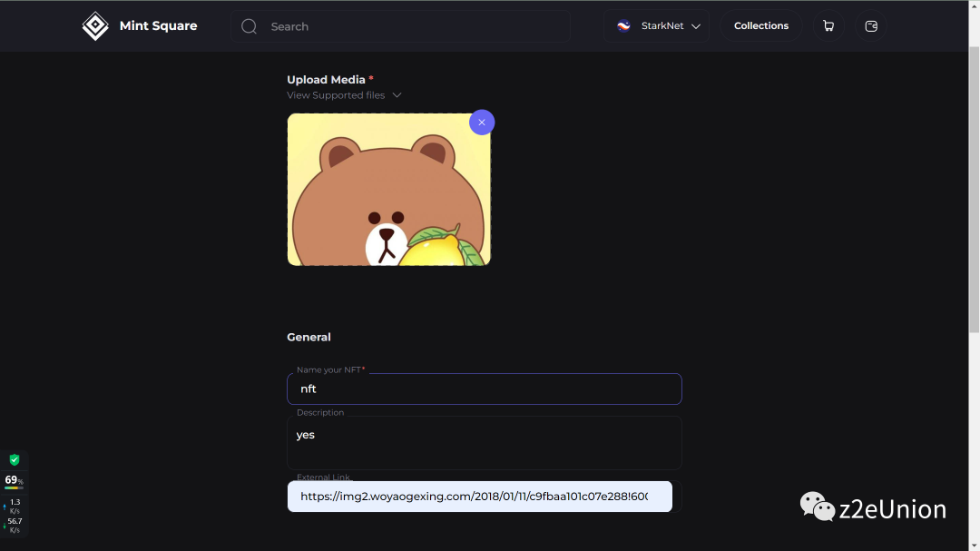Remove the uploaded bear image
Screen dimensions: 980x551
tap(482, 123)
